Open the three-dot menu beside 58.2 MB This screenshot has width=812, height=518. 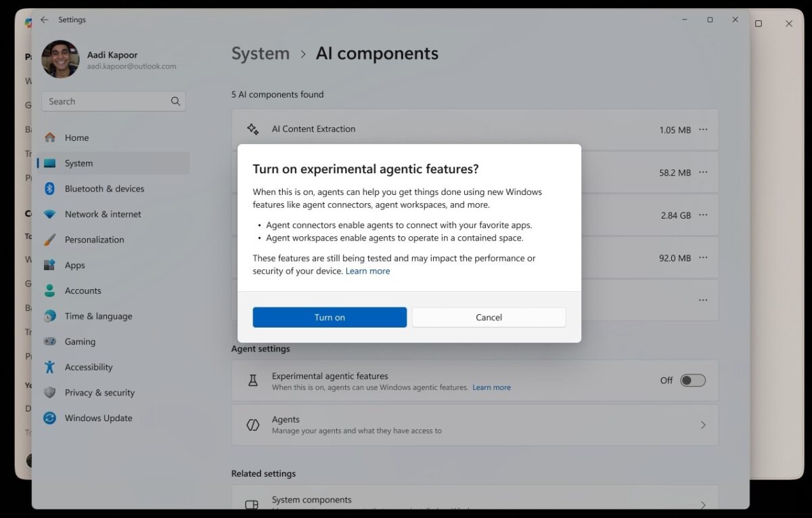703,173
